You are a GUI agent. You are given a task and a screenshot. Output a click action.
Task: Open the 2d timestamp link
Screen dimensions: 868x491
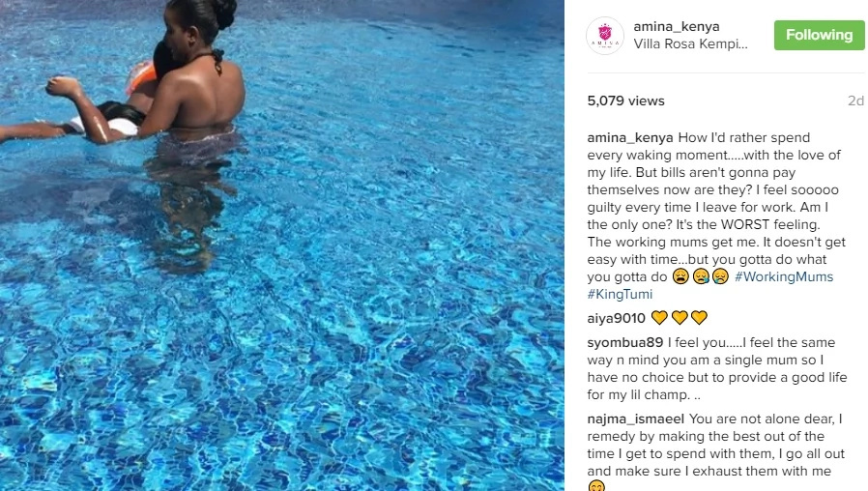tap(855, 101)
